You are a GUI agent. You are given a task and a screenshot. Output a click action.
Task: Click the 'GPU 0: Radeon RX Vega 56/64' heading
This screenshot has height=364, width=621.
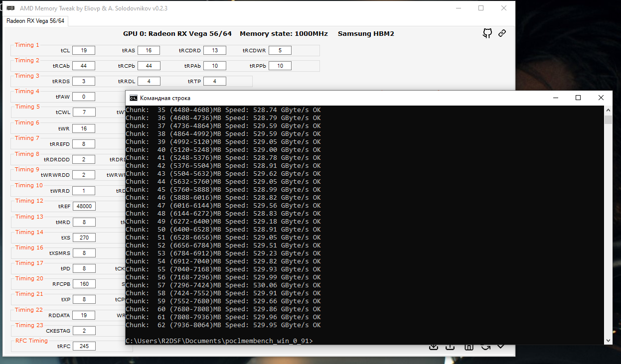tap(177, 34)
